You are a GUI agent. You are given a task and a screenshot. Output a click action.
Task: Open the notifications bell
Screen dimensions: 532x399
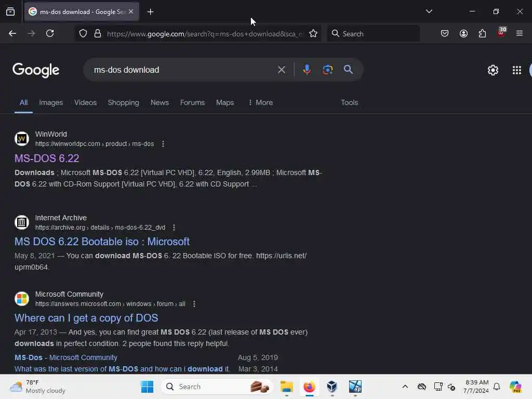(x=497, y=387)
